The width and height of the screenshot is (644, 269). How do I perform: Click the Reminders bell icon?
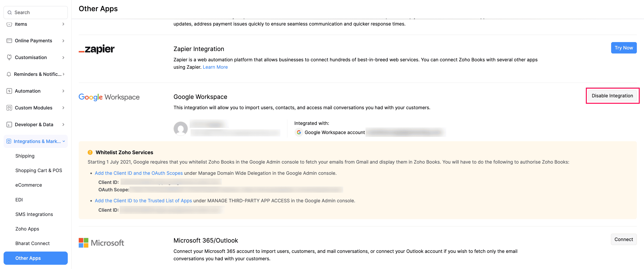[x=9, y=74]
